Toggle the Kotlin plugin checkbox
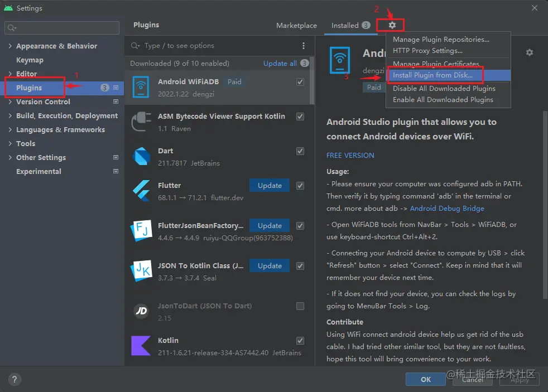Image resolution: width=548 pixels, height=392 pixels. click(300, 340)
